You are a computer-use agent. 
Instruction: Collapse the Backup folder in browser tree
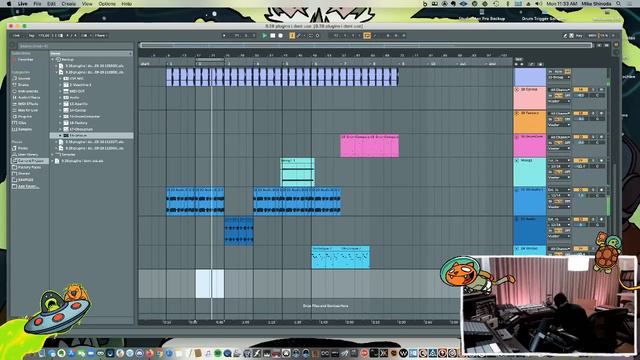53,60
